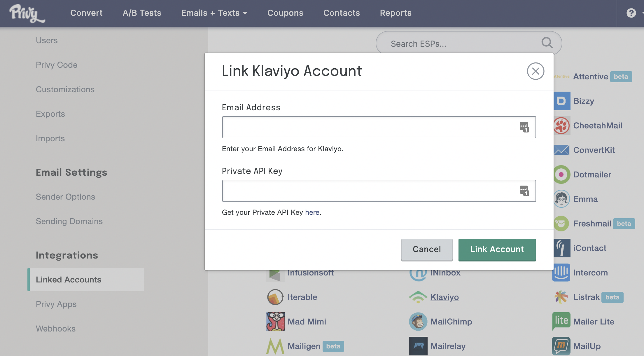
Task: Select Mad Mimi in the ESP list
Action: (307, 322)
